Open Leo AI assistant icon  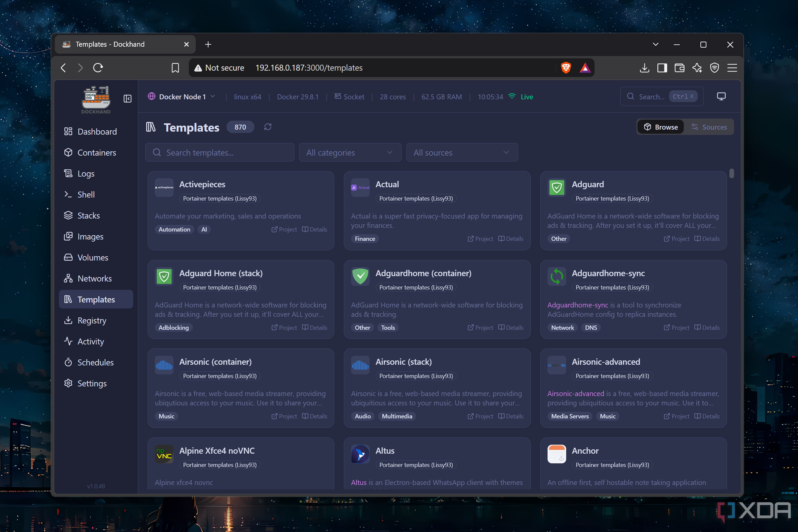(x=697, y=68)
